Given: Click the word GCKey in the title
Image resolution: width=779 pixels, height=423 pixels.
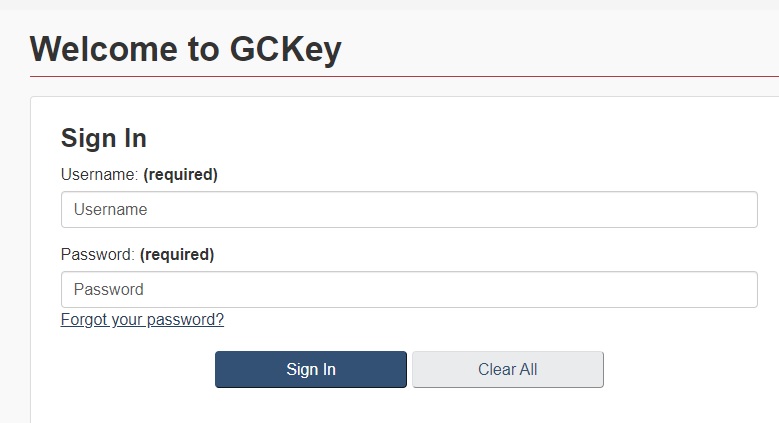Looking at the screenshot, I should click(x=286, y=49).
